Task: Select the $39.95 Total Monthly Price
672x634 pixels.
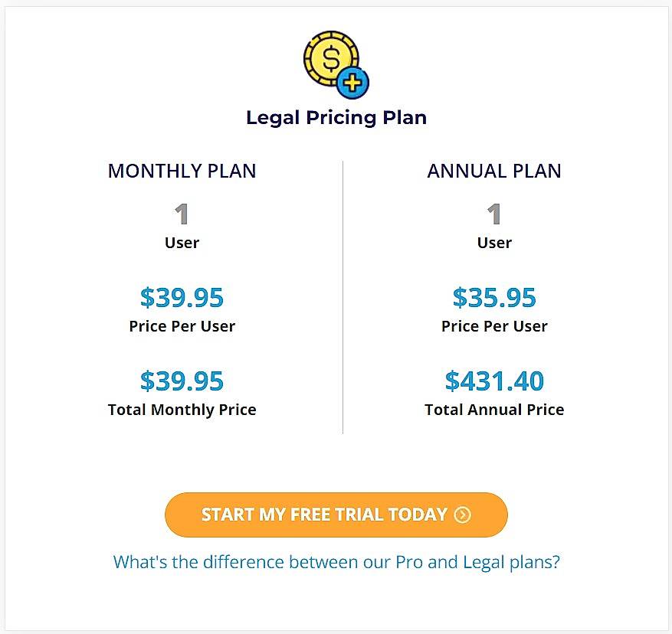Action: (x=182, y=381)
